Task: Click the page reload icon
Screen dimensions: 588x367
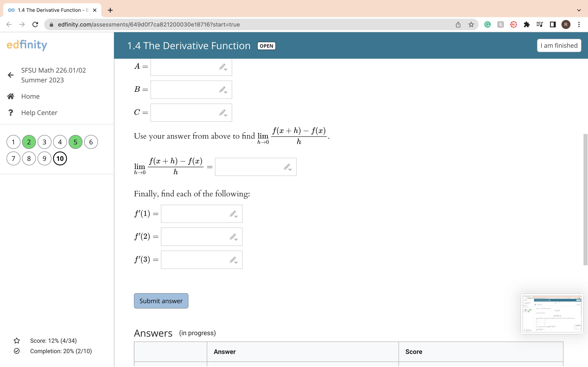Action: pyautogui.click(x=35, y=24)
